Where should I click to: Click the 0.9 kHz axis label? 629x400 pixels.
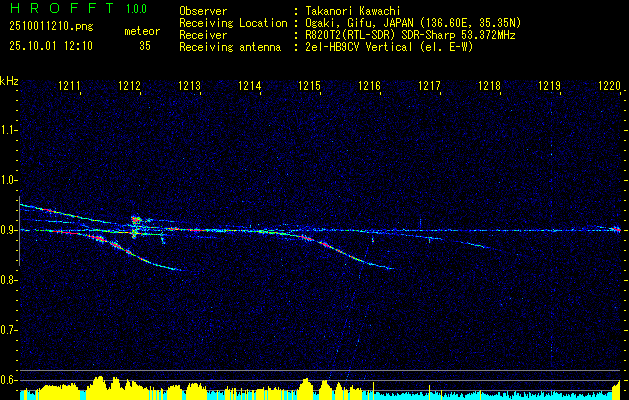[x=8, y=230]
